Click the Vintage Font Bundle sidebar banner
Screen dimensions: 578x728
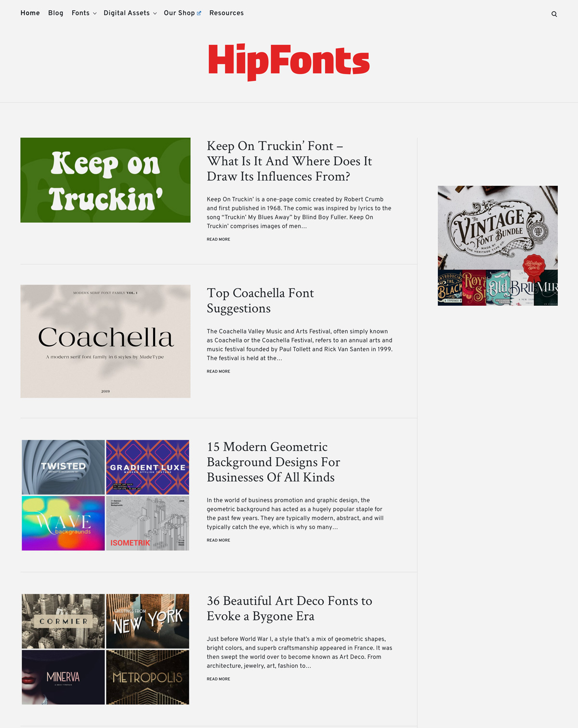pyautogui.click(x=498, y=246)
